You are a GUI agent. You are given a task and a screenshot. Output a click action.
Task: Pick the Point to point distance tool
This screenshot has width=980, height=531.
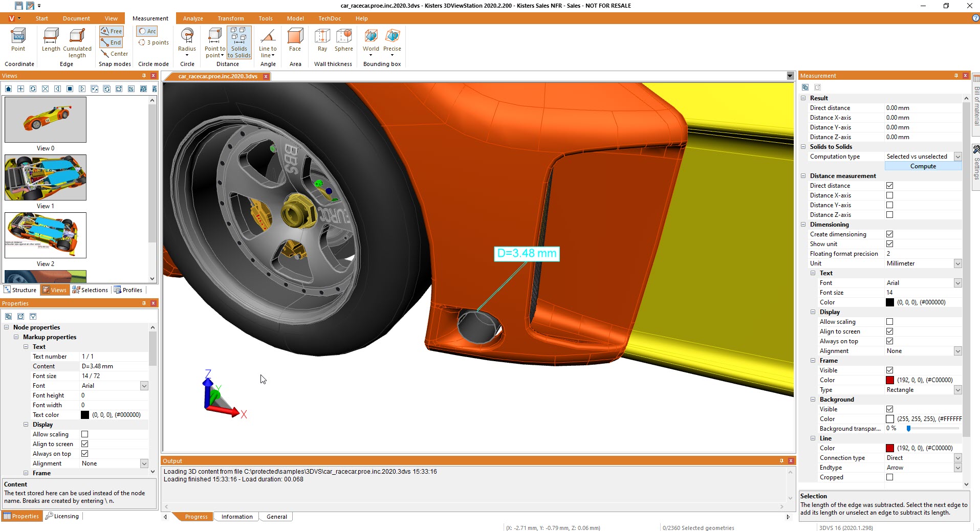(215, 43)
